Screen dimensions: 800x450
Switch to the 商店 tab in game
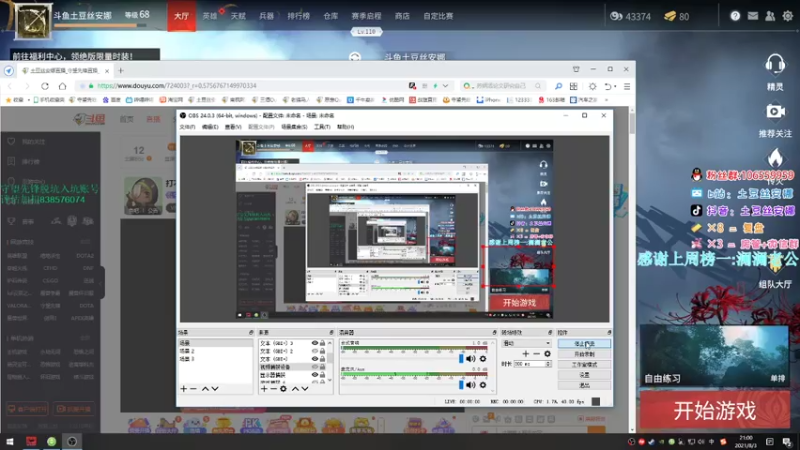tap(402, 16)
